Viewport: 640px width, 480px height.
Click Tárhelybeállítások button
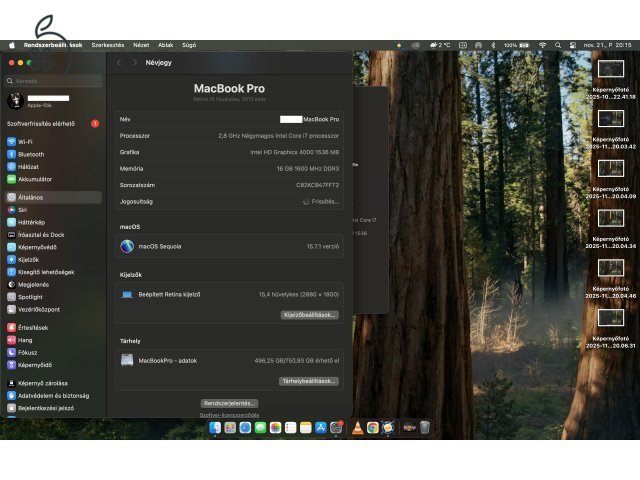point(309,381)
